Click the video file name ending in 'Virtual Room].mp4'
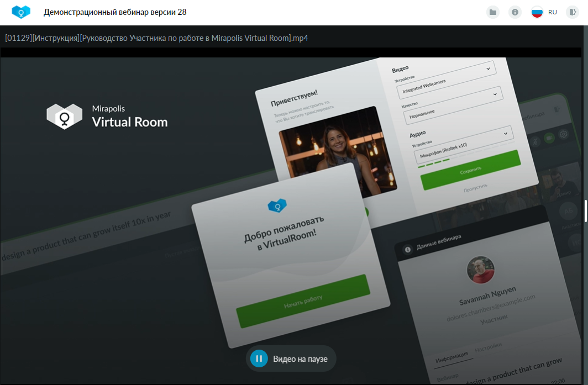This screenshot has height=385, width=588. pos(156,38)
